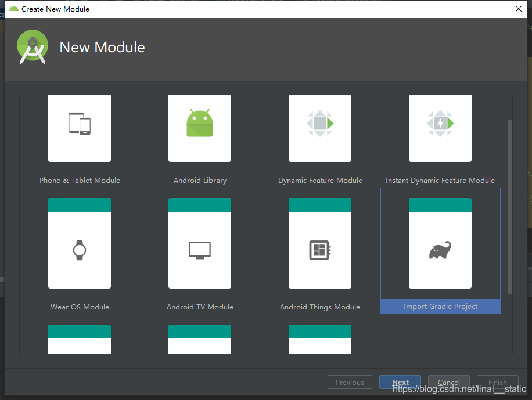The width and height of the screenshot is (532, 400).
Task: Click the Wear OS Module label
Action: (80, 307)
